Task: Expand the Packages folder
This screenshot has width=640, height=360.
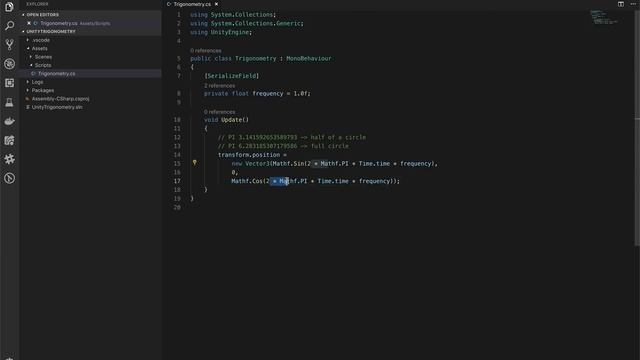Action: (42, 90)
